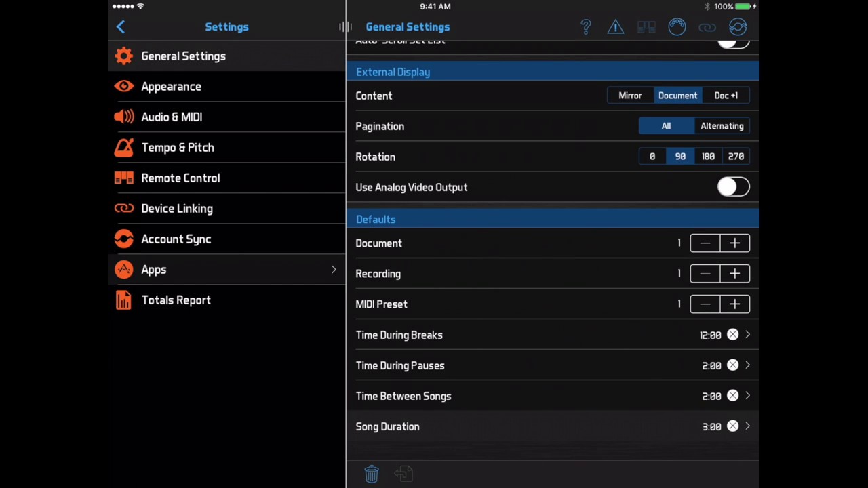Tap the panel divider handle icon
Image resolution: width=868 pixels, height=488 pixels.
pos(345,27)
